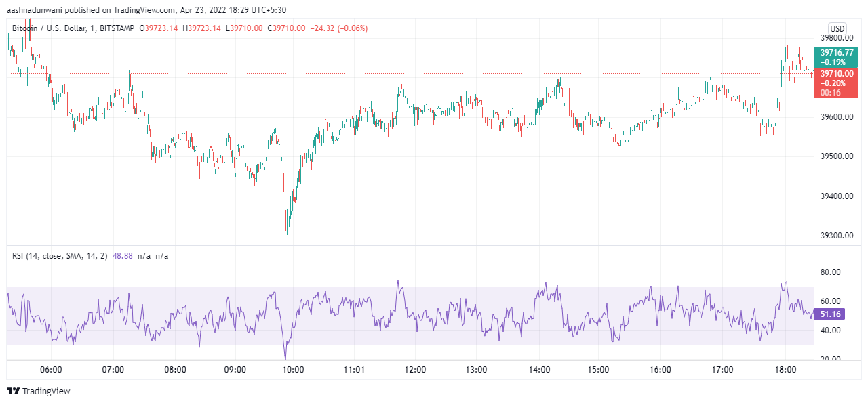Viewport: 868px width, 403px height.
Task: Click the 11:01 time axis label
Action: (x=354, y=370)
